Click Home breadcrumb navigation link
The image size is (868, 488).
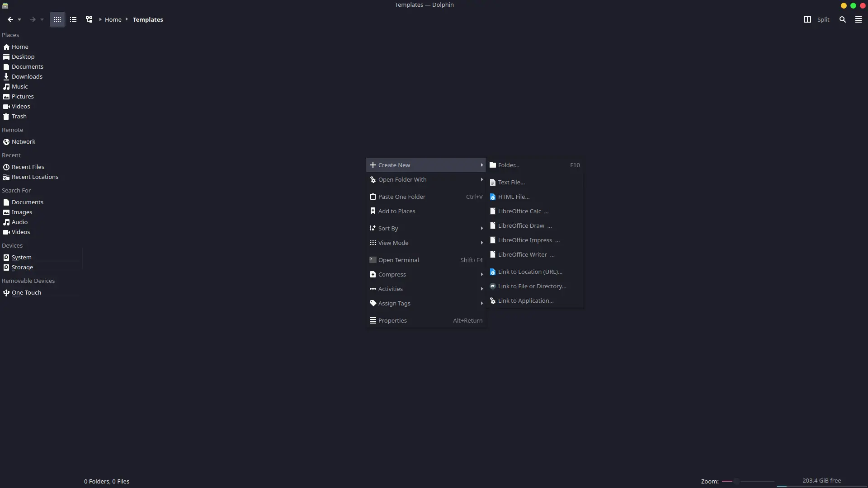113,19
